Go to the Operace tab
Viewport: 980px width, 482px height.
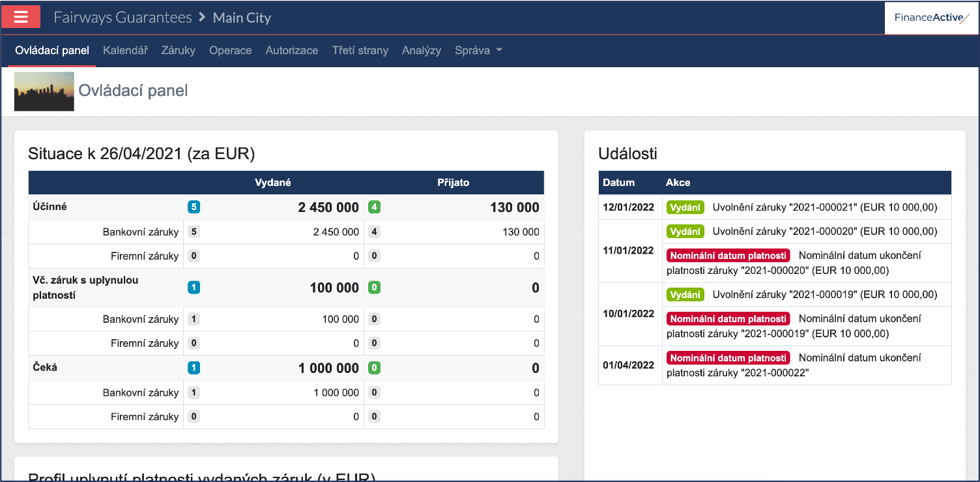tap(230, 50)
